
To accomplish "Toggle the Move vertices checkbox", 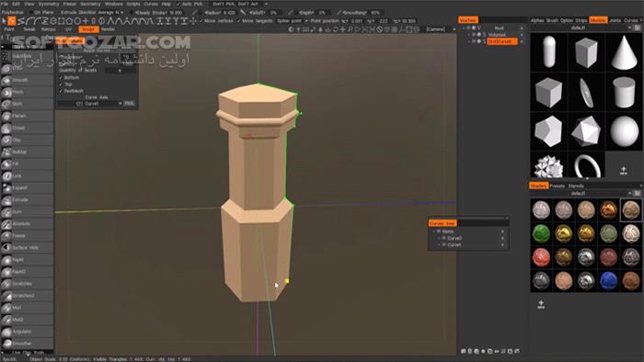I will click(x=201, y=20).
